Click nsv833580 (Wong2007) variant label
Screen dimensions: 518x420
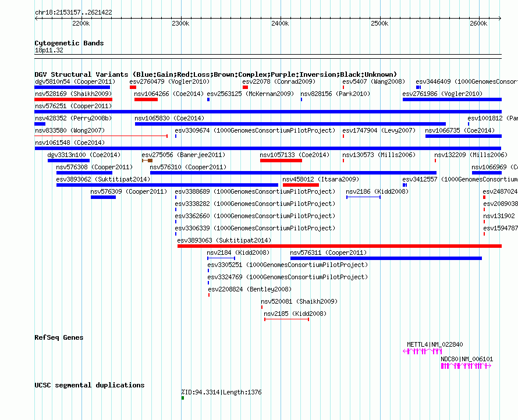pyautogui.click(x=70, y=130)
